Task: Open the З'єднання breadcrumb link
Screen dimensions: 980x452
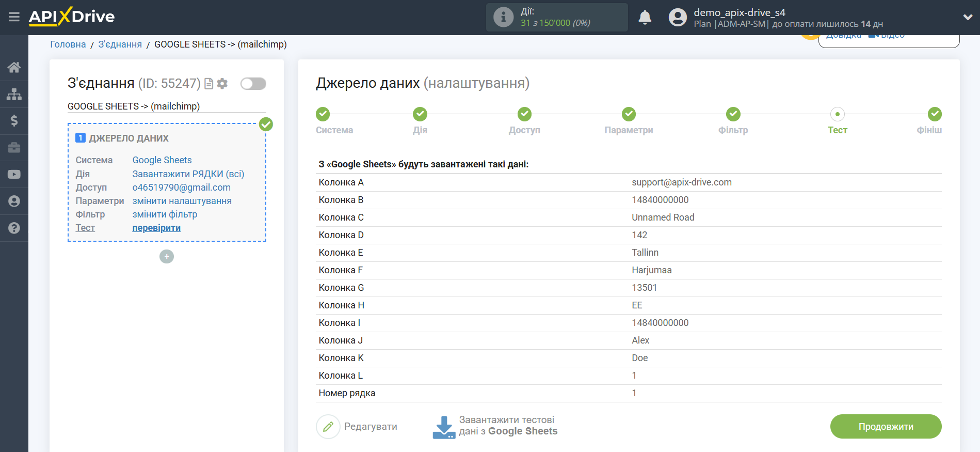Action: tap(120, 44)
